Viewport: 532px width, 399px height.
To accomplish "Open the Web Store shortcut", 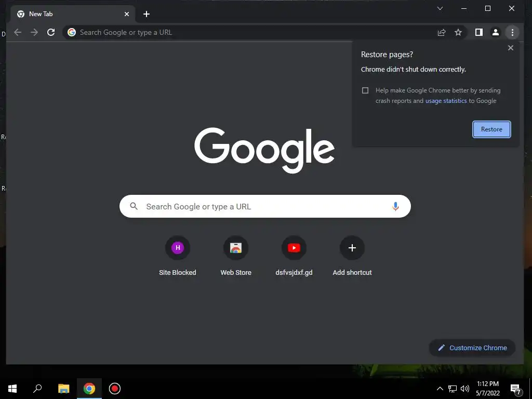I will (236, 257).
